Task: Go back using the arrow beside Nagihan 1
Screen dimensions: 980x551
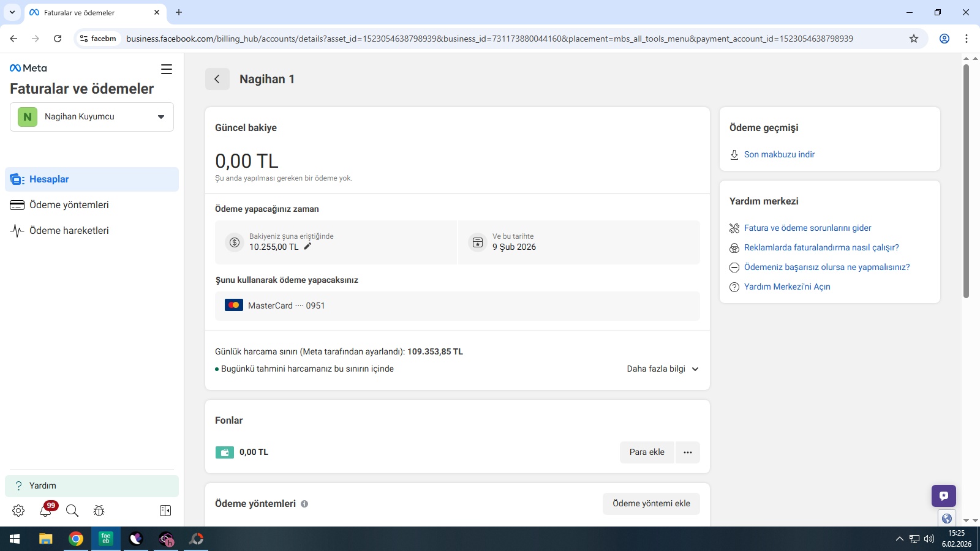Action: (217, 79)
